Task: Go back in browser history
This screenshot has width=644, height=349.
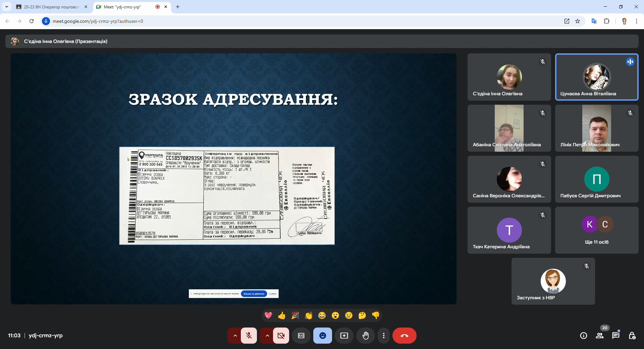Action: coord(7,21)
